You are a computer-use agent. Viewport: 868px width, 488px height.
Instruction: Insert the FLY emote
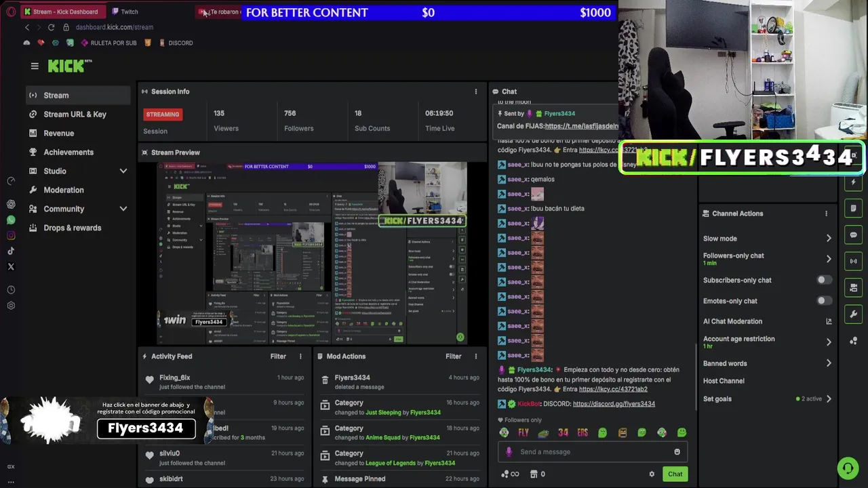click(524, 432)
